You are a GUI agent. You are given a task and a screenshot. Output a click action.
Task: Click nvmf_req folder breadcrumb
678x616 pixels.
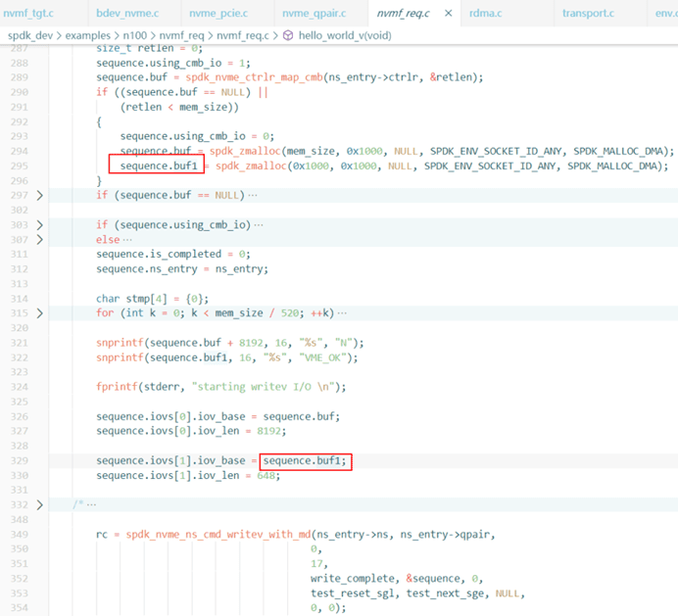(x=181, y=35)
